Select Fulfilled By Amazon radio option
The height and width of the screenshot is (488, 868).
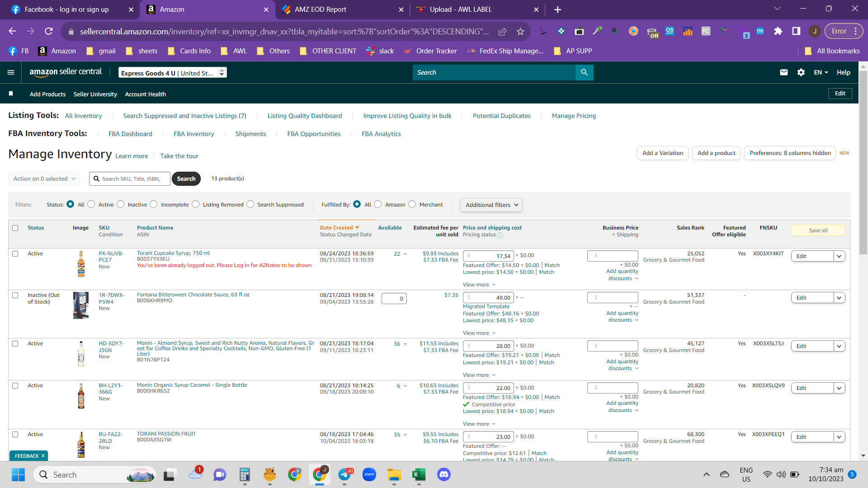378,204
